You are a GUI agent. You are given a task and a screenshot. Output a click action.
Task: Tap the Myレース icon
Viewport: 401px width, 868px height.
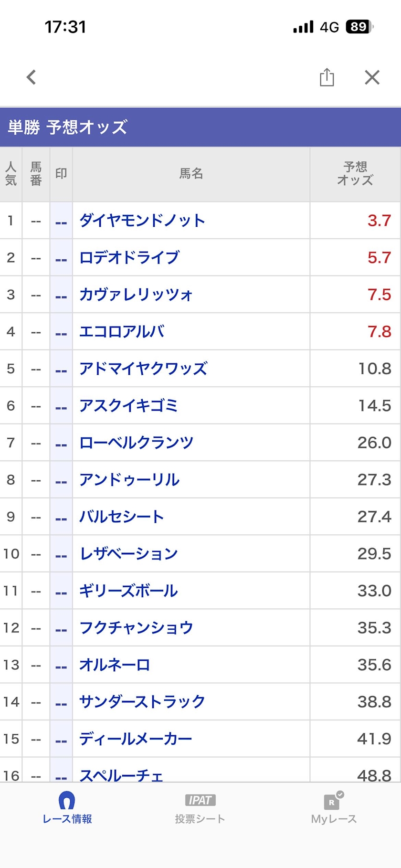pyautogui.click(x=334, y=801)
